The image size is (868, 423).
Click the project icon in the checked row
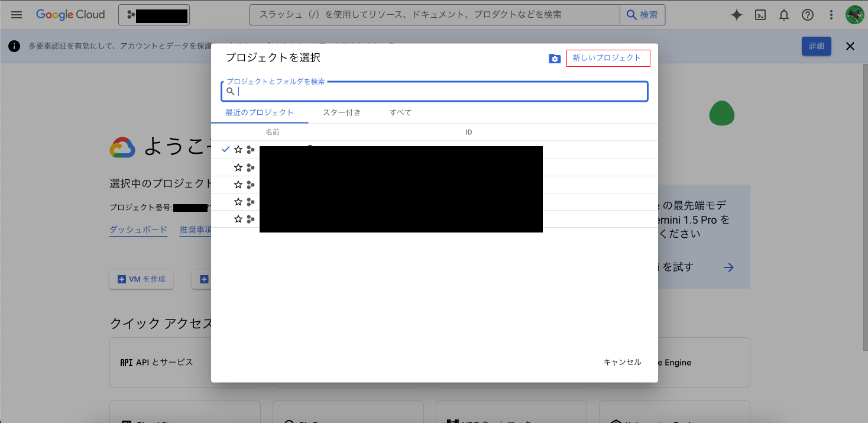coord(251,150)
